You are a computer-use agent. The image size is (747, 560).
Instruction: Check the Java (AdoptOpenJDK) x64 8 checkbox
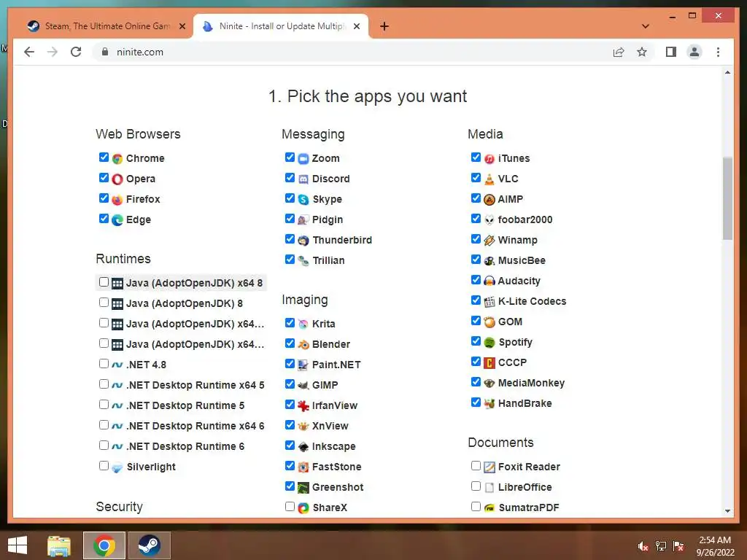(104, 282)
